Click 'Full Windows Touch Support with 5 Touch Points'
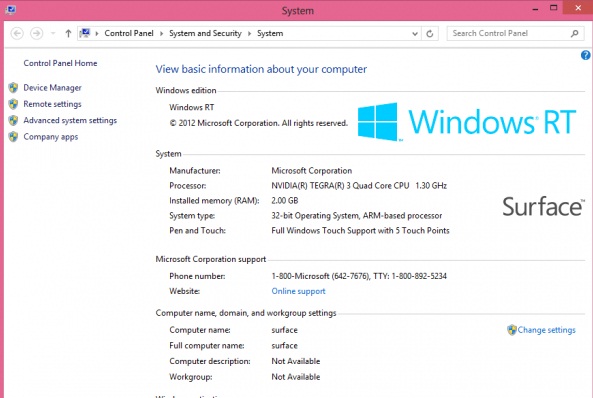The height and width of the screenshot is (398, 593). tap(360, 230)
